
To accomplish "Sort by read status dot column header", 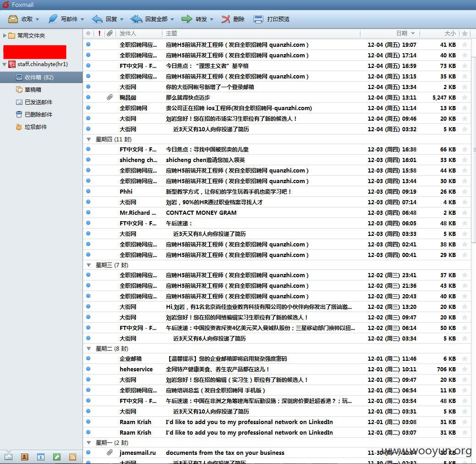I will click(88, 34).
